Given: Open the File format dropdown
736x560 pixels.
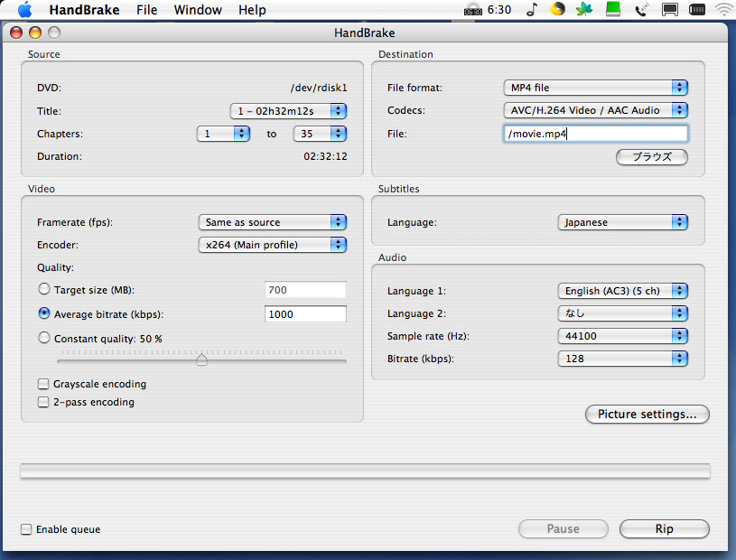Looking at the screenshot, I should pyautogui.click(x=595, y=88).
